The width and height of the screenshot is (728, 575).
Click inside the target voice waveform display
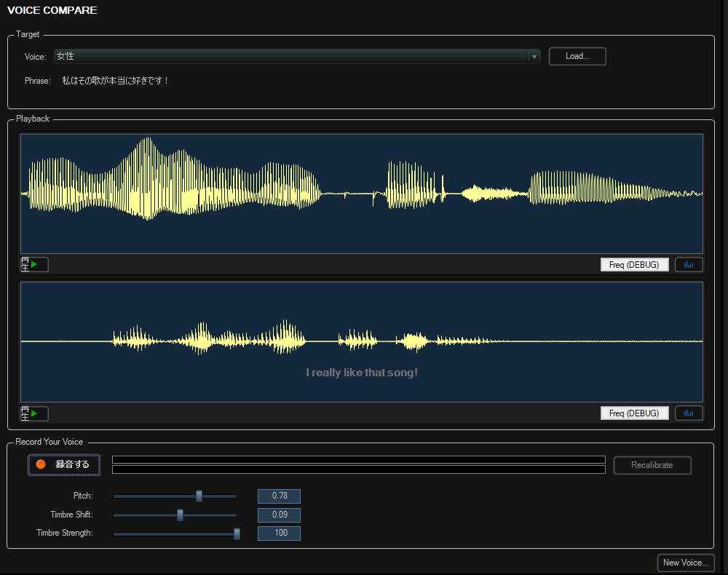pyautogui.click(x=362, y=194)
